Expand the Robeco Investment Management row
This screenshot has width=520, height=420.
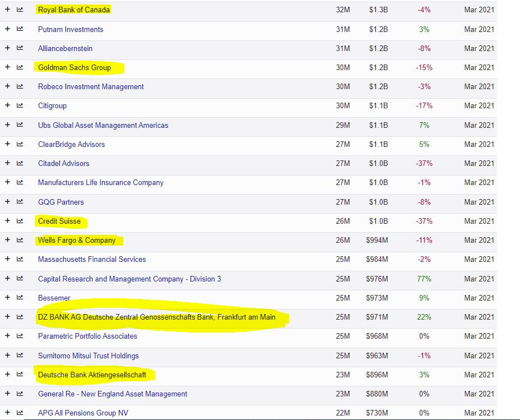7,86
